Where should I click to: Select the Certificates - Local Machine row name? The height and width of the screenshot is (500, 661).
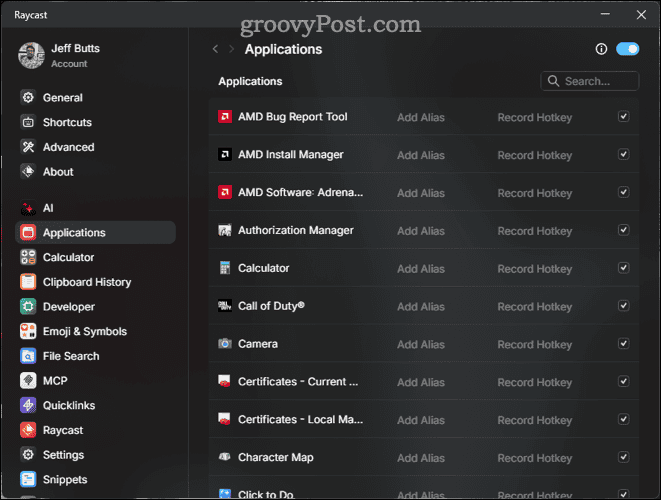[x=300, y=419]
